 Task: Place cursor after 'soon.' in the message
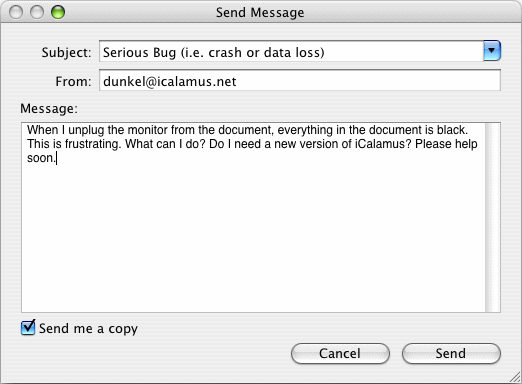coord(57,158)
